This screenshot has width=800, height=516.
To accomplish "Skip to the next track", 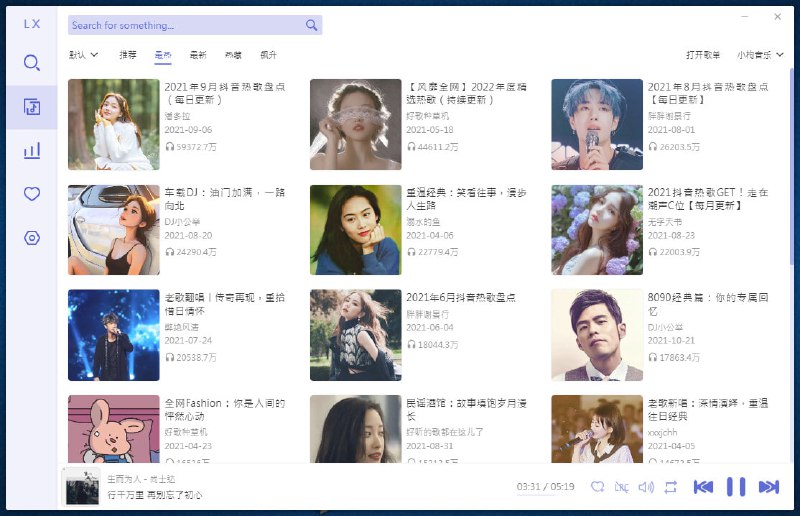I will pos(768,487).
